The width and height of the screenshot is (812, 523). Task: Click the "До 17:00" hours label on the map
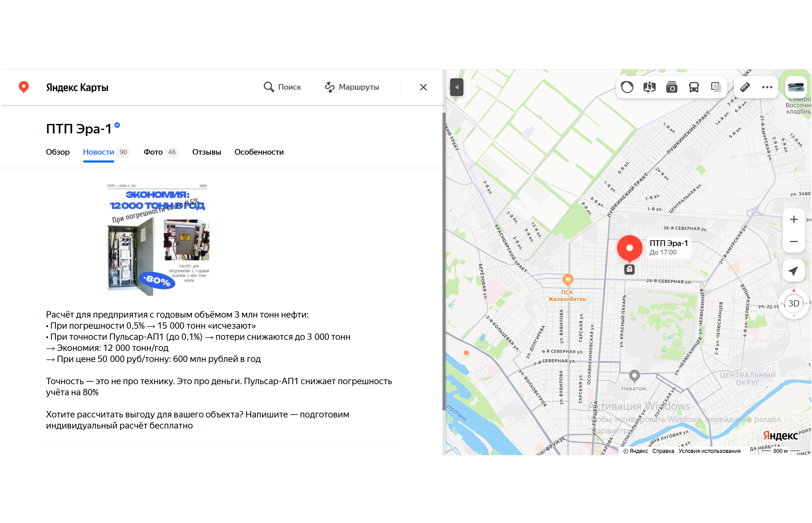click(663, 252)
